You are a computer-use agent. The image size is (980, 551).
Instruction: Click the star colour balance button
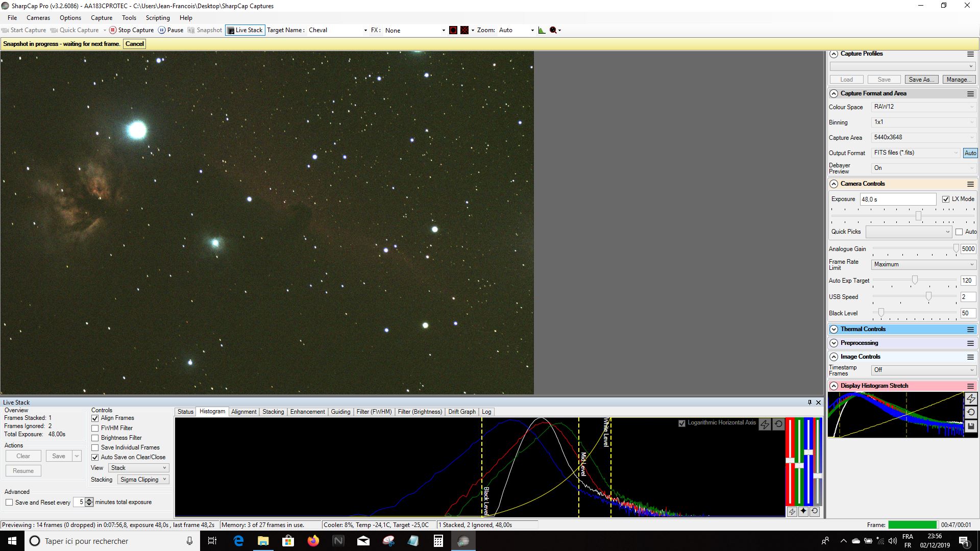point(803,511)
